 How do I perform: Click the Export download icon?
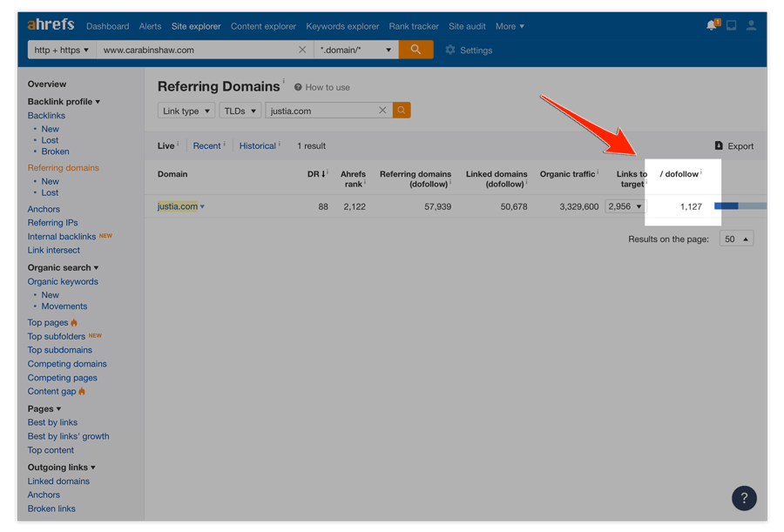point(719,145)
